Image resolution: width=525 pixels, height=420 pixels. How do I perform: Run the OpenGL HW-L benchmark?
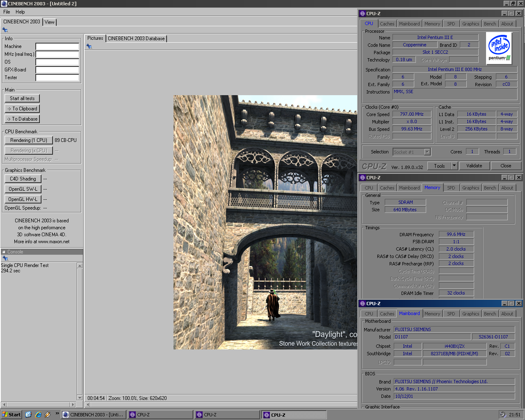[23, 199]
